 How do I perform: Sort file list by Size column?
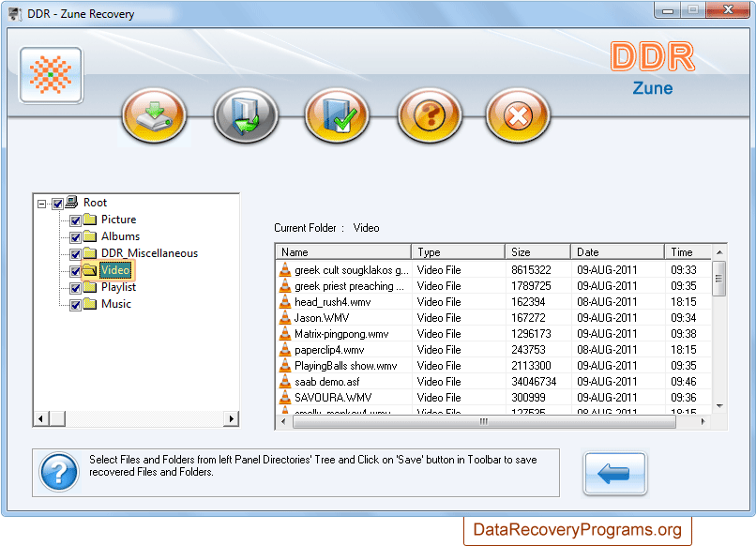click(x=538, y=252)
